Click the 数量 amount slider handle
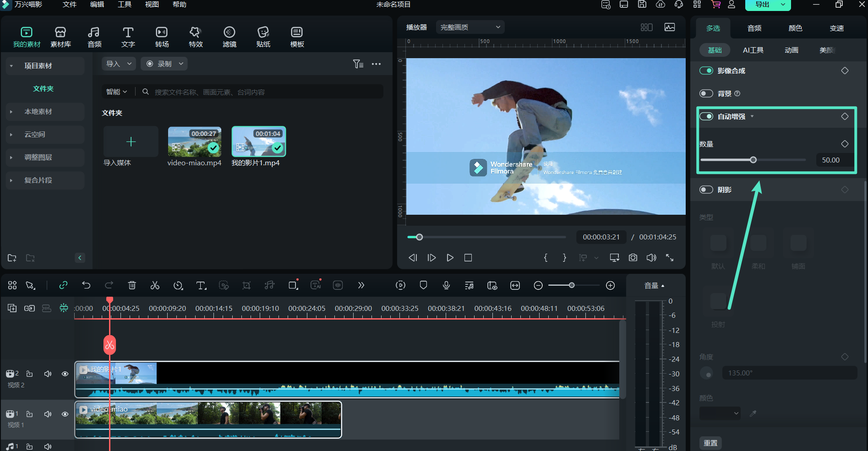Image resolution: width=868 pixels, height=451 pixels. (x=753, y=160)
